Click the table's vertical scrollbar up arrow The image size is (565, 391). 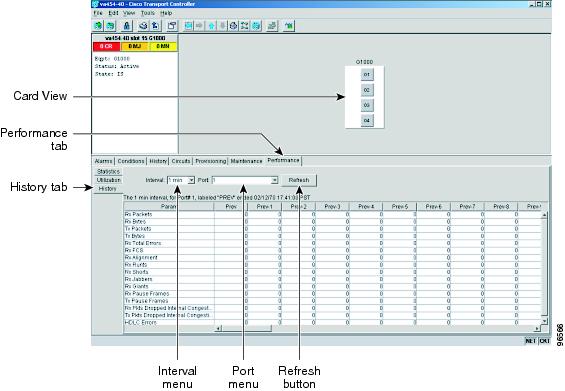point(544,215)
